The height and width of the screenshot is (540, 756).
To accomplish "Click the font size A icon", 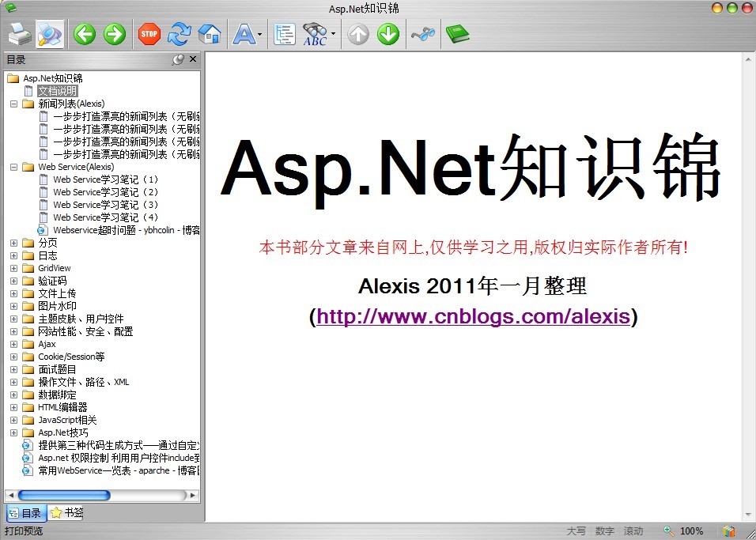I will 244,34.
